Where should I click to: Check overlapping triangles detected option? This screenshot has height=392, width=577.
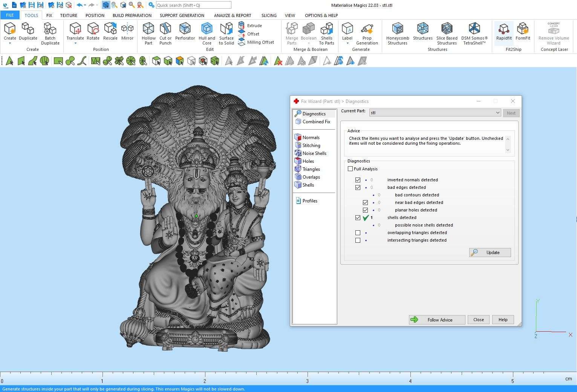358,233
